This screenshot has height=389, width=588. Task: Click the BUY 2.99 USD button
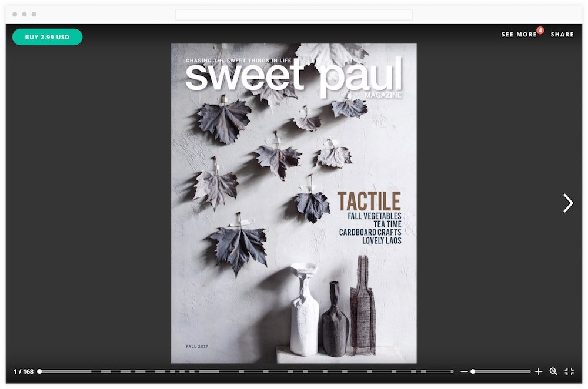click(47, 37)
